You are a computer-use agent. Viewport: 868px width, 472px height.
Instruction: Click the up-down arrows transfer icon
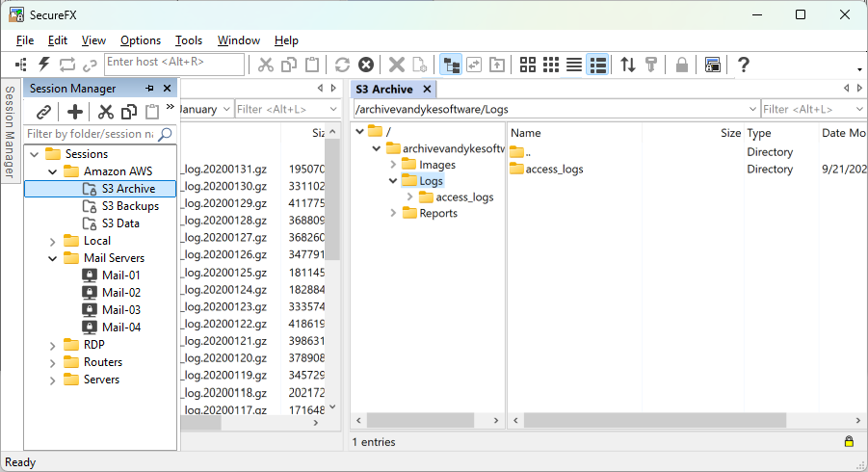click(x=628, y=65)
